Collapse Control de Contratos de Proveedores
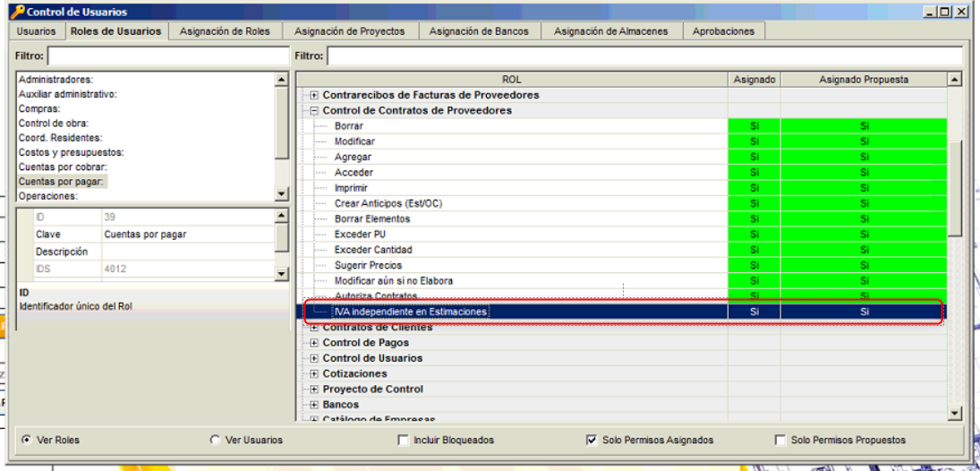 click(314, 111)
